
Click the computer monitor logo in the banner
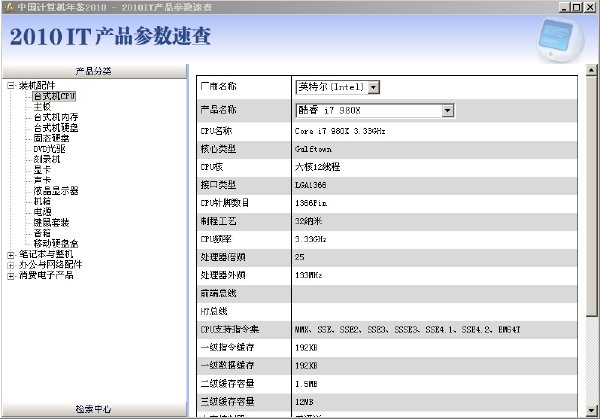click(561, 39)
